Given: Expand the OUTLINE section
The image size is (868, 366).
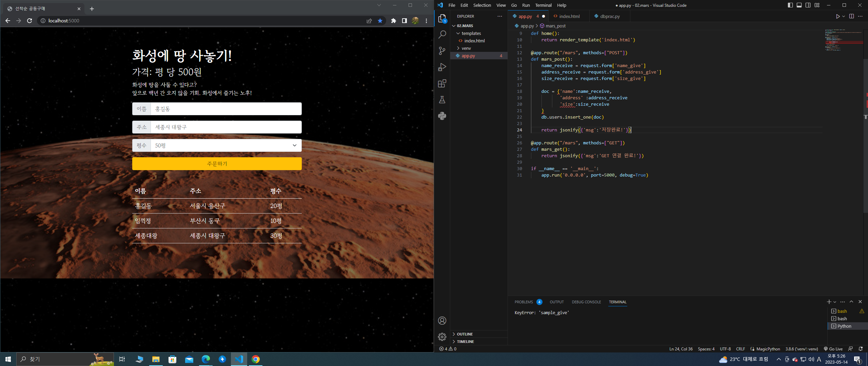Looking at the screenshot, I should [479, 334].
